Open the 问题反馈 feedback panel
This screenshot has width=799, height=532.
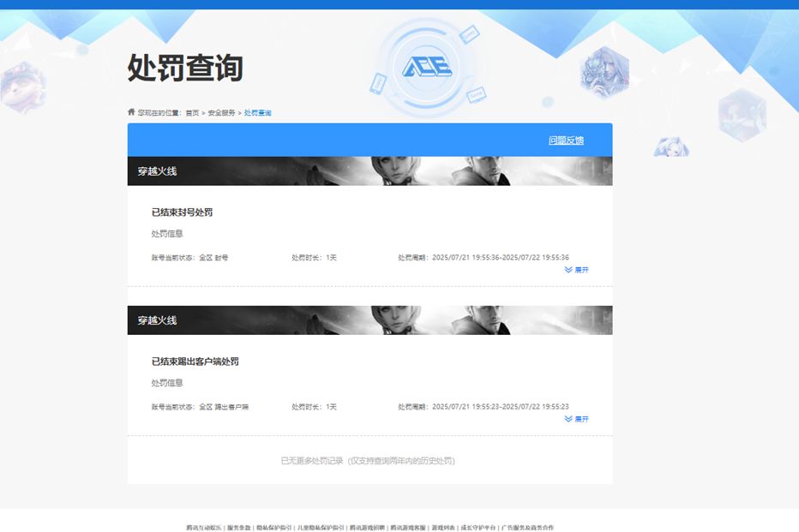pyautogui.click(x=564, y=139)
